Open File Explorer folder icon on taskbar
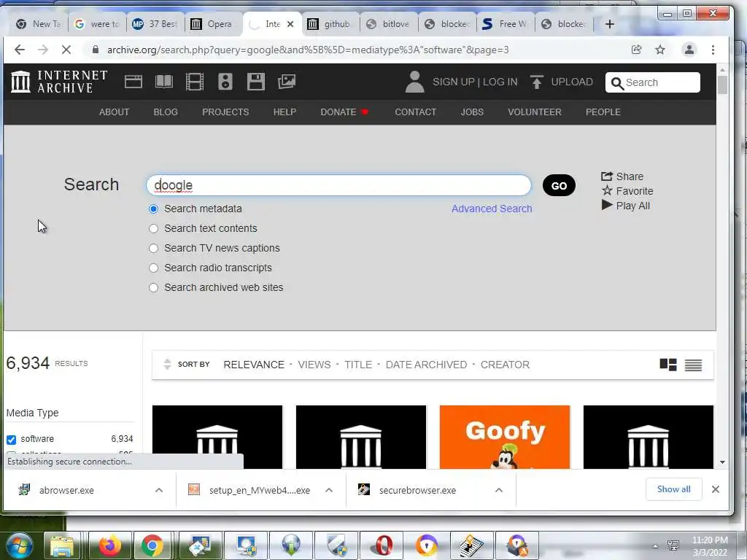 coord(63,545)
